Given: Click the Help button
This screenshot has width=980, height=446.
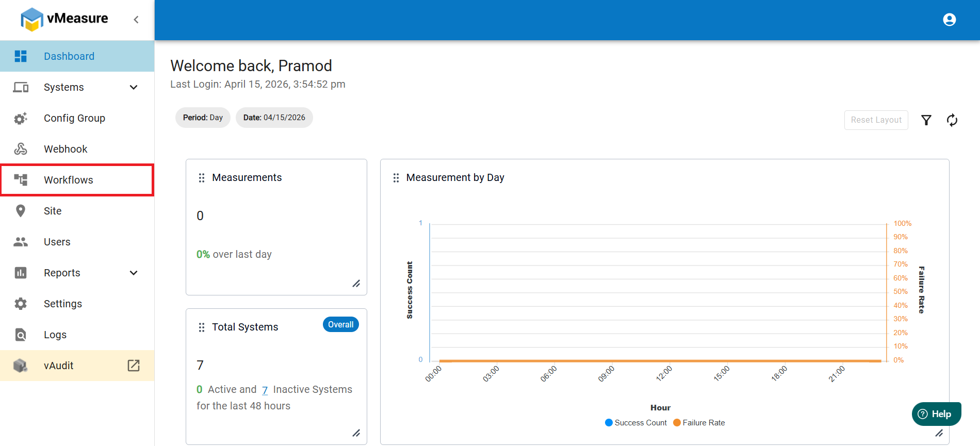Looking at the screenshot, I should pyautogui.click(x=936, y=414).
